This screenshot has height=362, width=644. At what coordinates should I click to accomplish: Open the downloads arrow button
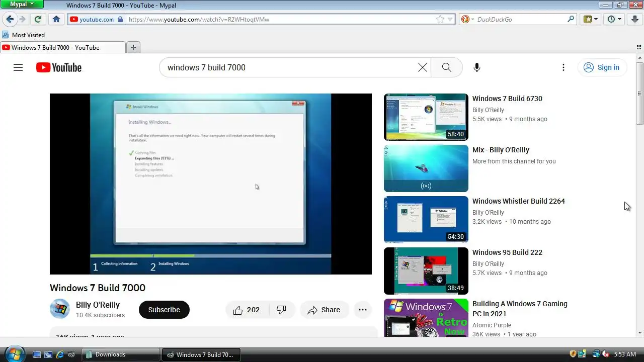tap(634, 19)
